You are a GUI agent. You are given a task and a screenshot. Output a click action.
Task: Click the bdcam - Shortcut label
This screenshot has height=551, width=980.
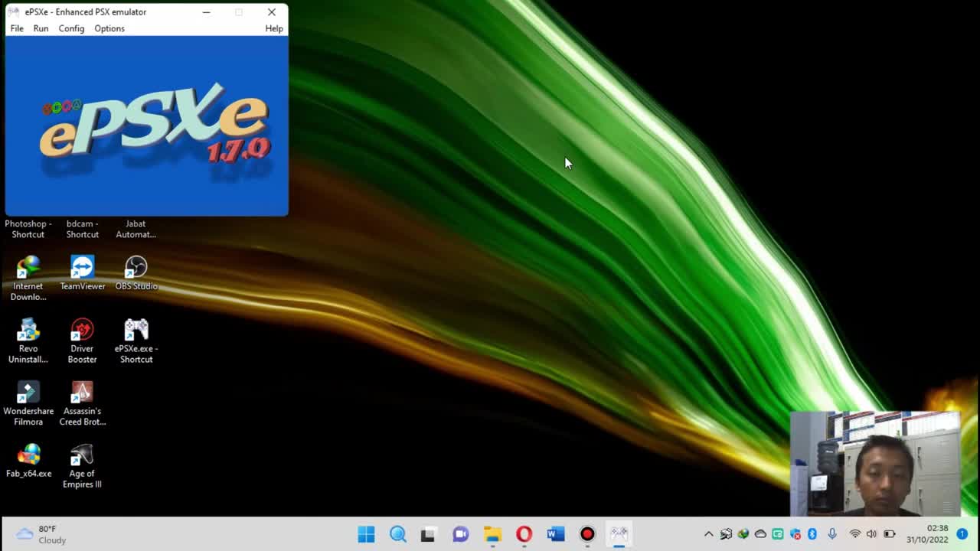point(83,229)
